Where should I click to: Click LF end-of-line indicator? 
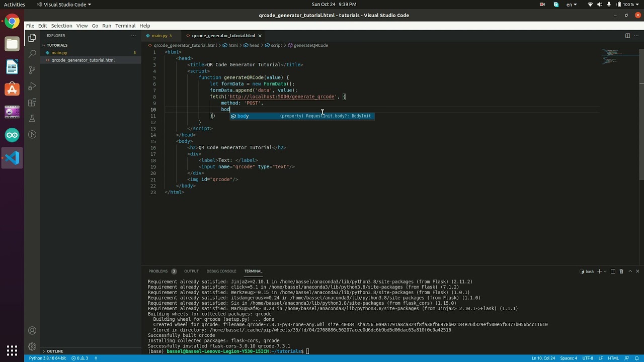click(x=600, y=358)
